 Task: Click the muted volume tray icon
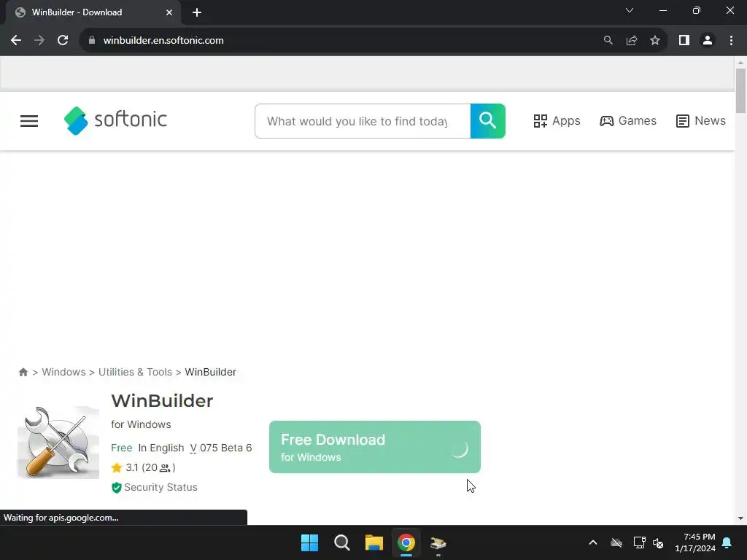(x=658, y=542)
